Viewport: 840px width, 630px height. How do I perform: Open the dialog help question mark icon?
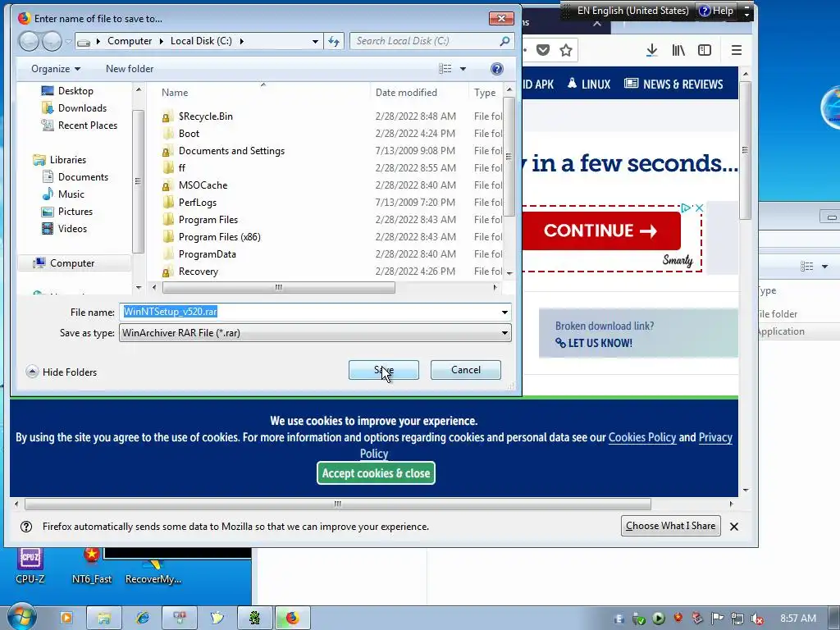click(x=496, y=69)
